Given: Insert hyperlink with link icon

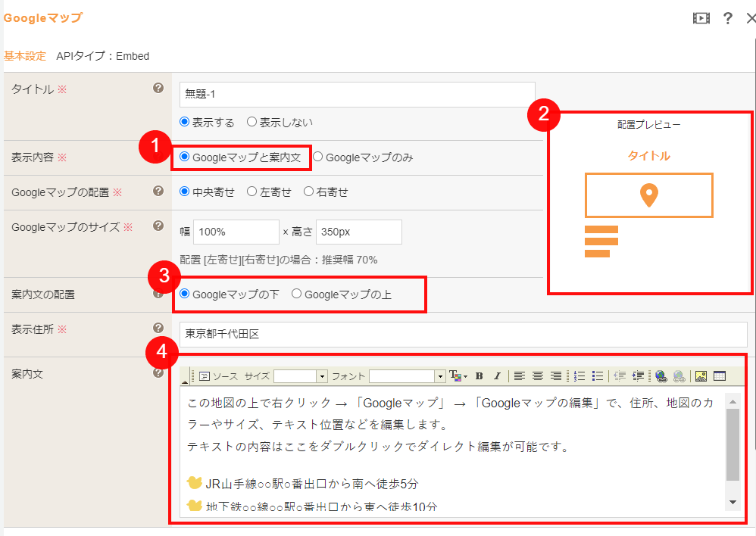Looking at the screenshot, I should click(661, 376).
